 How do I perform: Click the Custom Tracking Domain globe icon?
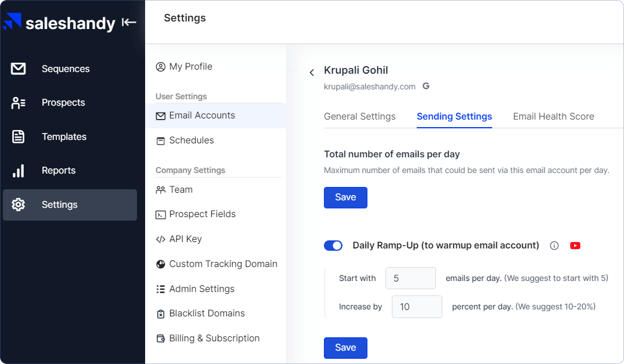[x=160, y=264]
